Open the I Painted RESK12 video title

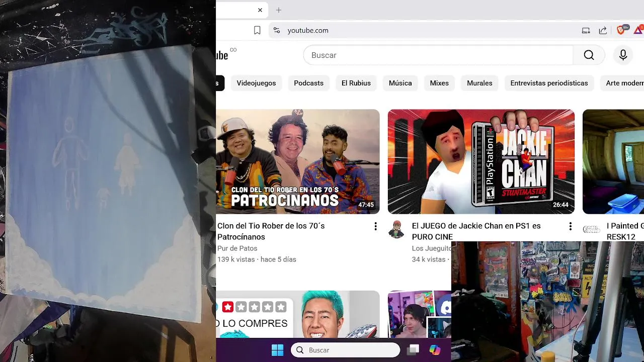point(625,231)
